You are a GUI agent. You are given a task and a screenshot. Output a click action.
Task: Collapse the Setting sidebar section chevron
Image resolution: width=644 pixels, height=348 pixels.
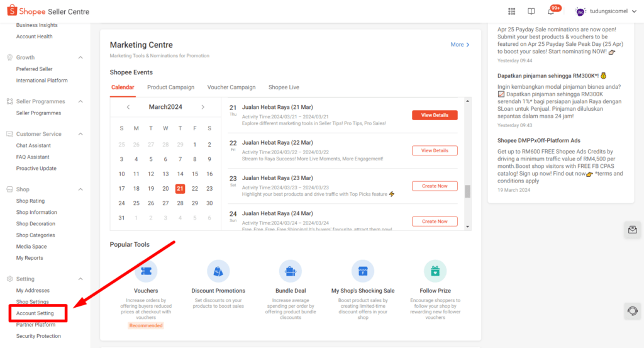80,279
